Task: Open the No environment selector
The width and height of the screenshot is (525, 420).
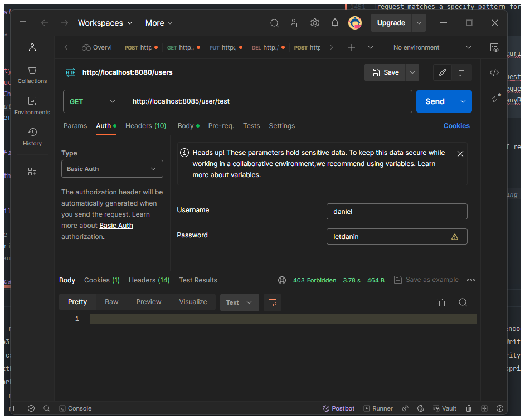Action: point(432,47)
